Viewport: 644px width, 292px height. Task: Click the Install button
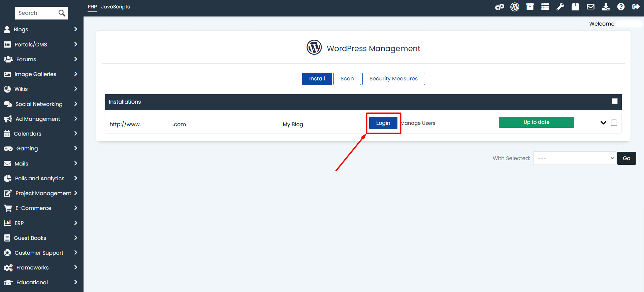317,79
